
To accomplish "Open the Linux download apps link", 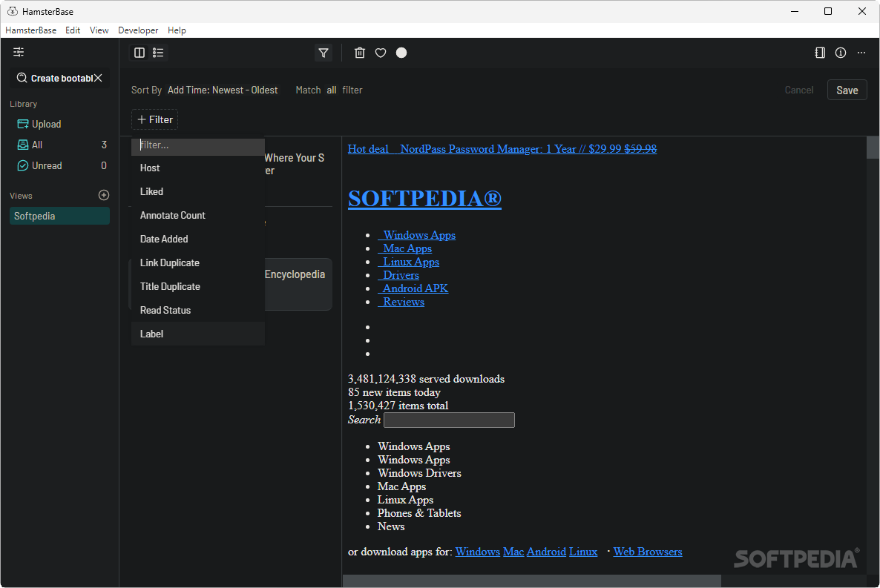I will click(583, 552).
